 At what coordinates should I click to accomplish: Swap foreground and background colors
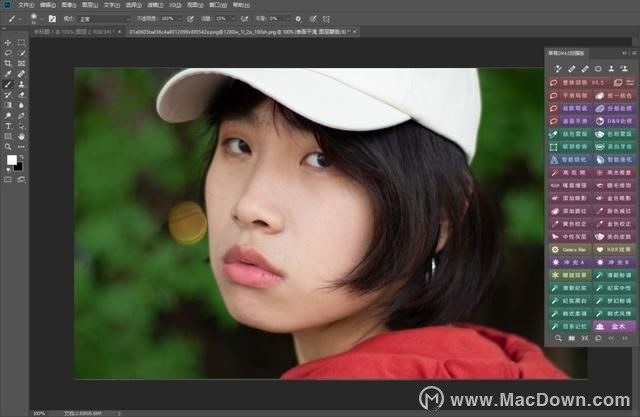tap(21, 157)
